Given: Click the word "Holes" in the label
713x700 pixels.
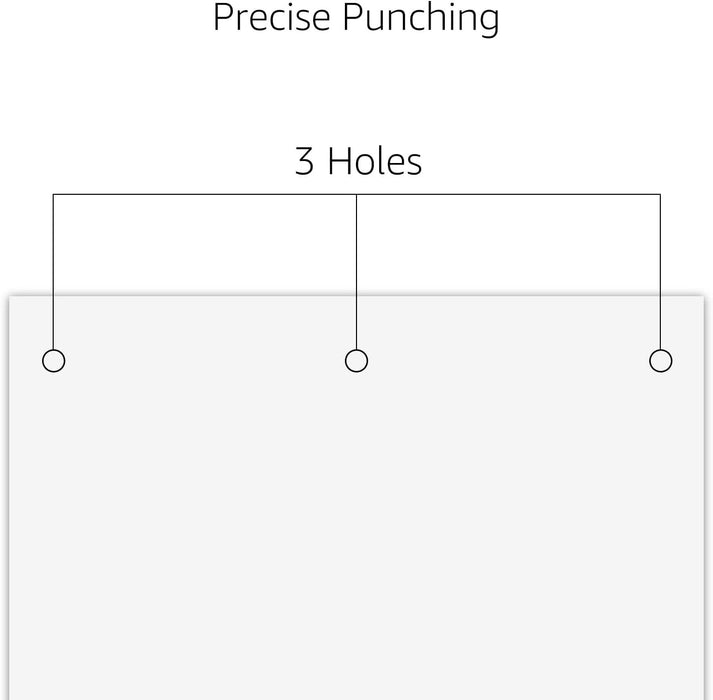Looking at the screenshot, I should pos(375,161).
